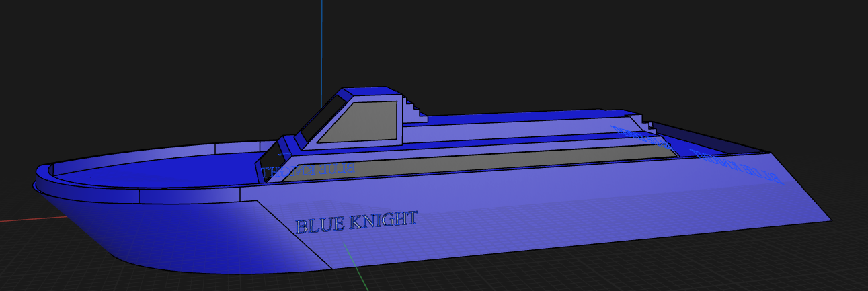The height and width of the screenshot is (291, 868).
Task: Select the BLUE KNIGHT text on the hull
Action: coord(356,222)
